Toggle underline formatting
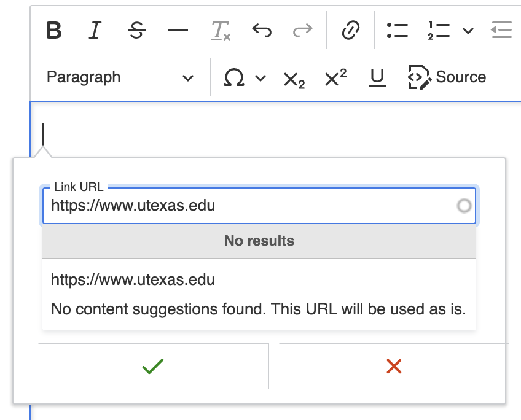The height and width of the screenshot is (420, 521). click(377, 77)
